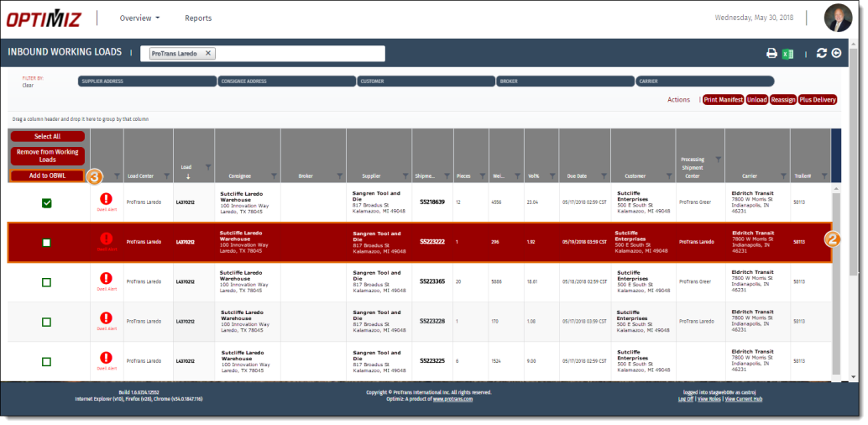Viewport: 868px width, 425px height.
Task: Check the box for shipment S5223222
Action: [x=47, y=242]
